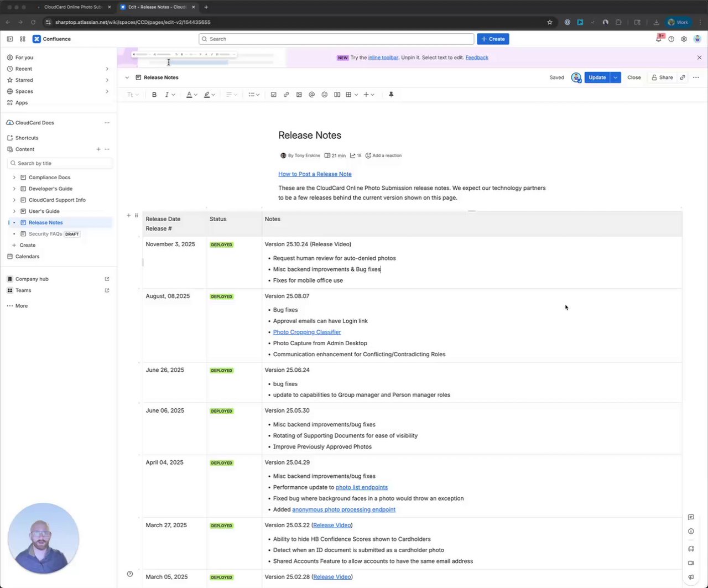Expand the Compliance Docs tree item
This screenshot has width=708, height=588.
click(x=14, y=178)
